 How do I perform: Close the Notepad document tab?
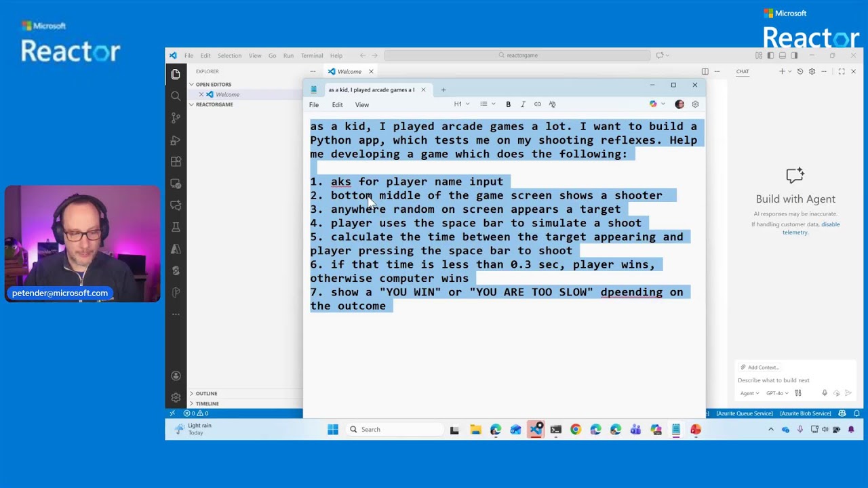click(423, 89)
